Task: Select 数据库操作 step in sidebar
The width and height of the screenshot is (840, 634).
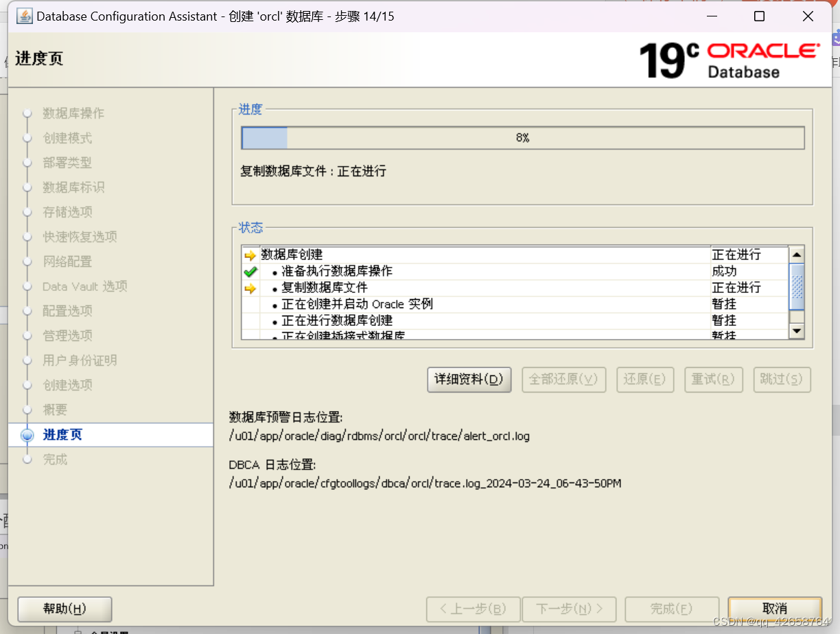Action: (x=73, y=113)
